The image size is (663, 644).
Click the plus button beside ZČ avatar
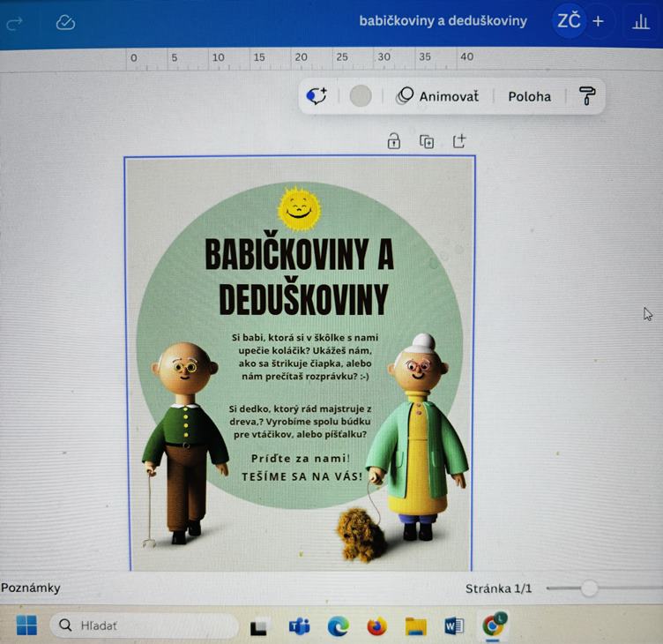(598, 21)
